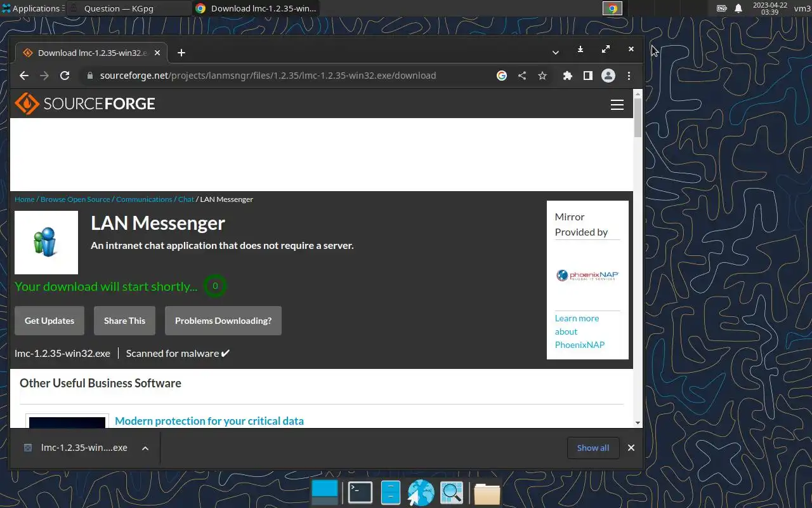Viewport: 812px width, 508px height.
Task: Click the page scrollbar down arrow
Action: (638, 423)
